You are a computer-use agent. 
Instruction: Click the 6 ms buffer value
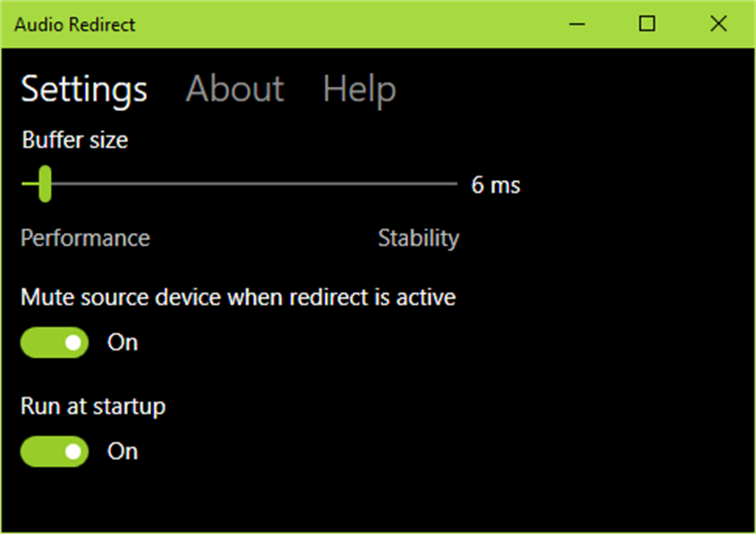496,185
